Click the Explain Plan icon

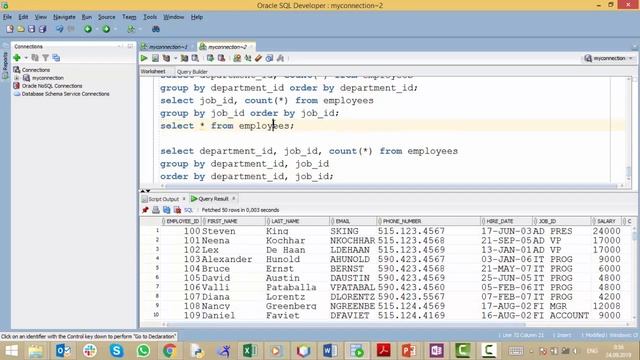click(166, 58)
